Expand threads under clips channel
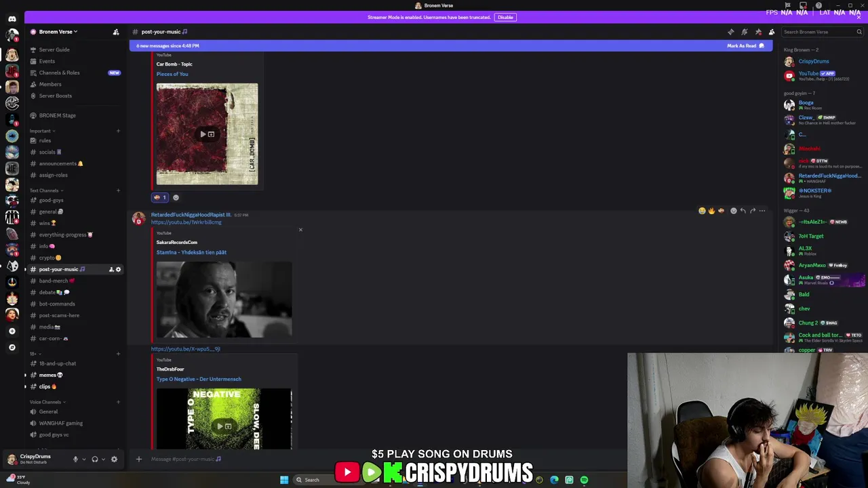 (25, 386)
